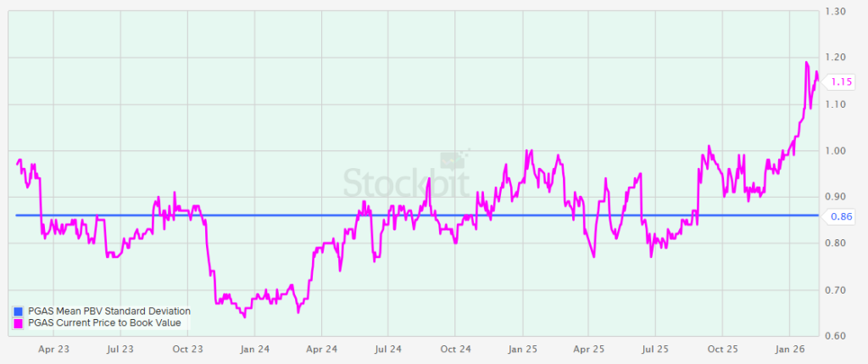Toggle the PGAS Mean PBV Standard Deviation series label

[108, 311]
